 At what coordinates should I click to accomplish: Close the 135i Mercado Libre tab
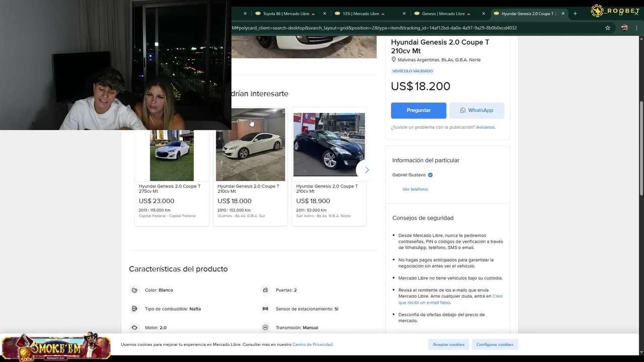[404, 14]
